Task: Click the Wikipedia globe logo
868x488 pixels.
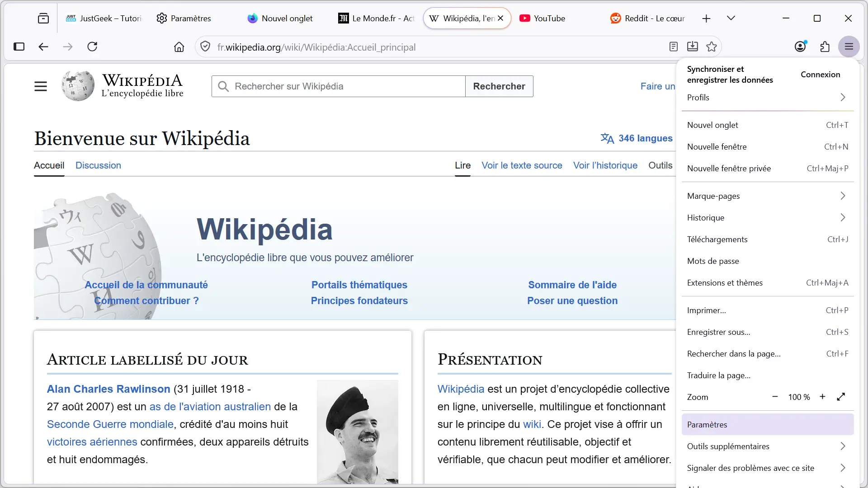Action: pos(78,86)
